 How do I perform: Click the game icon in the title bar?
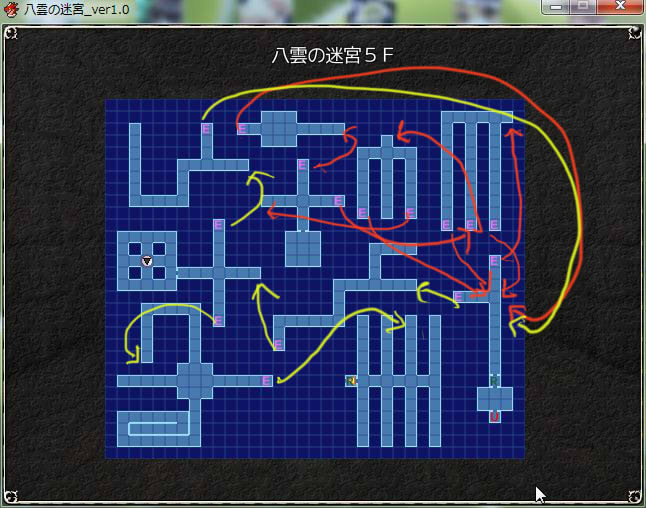tap(11, 10)
